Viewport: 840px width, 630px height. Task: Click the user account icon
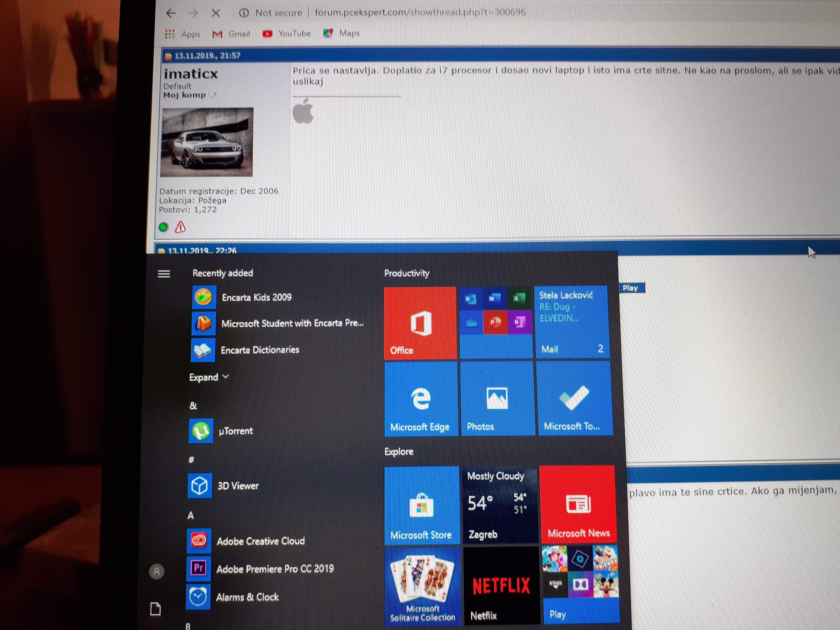coord(157,571)
